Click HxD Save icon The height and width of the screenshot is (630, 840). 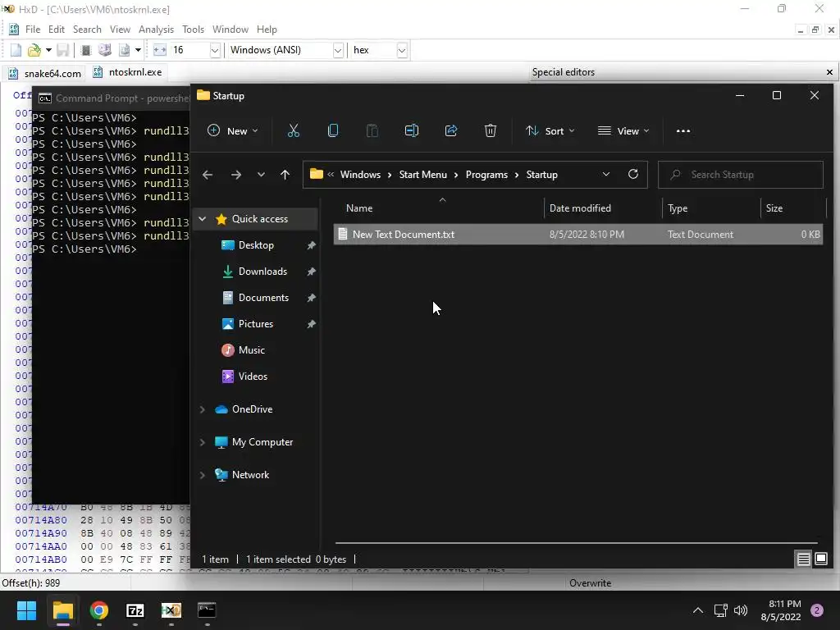point(62,50)
